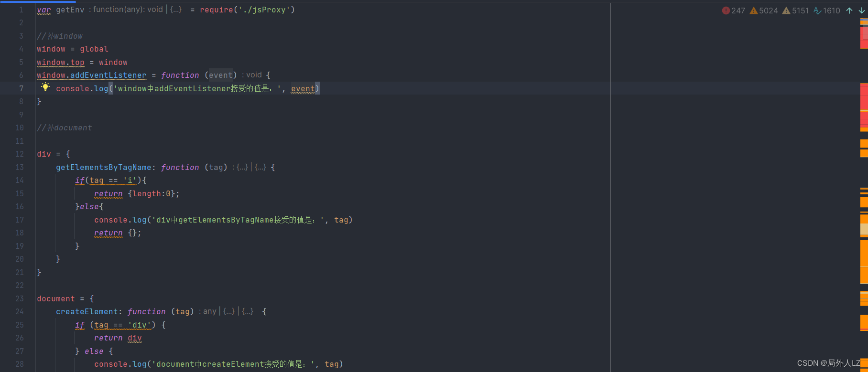The image size is (868, 372).
Task: Click line number 7 in the gutter
Action: [21, 88]
